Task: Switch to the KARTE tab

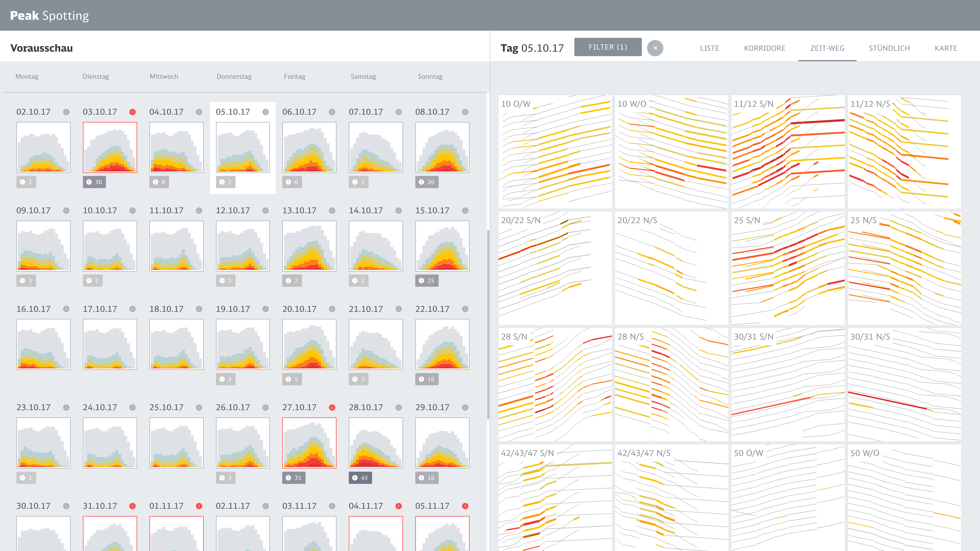Action: (946, 48)
